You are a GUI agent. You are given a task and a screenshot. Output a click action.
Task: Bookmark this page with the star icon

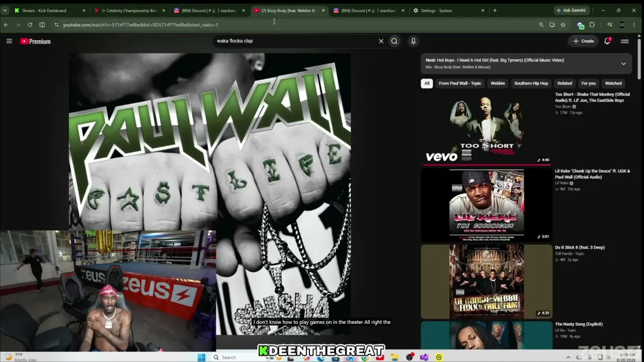(563, 25)
